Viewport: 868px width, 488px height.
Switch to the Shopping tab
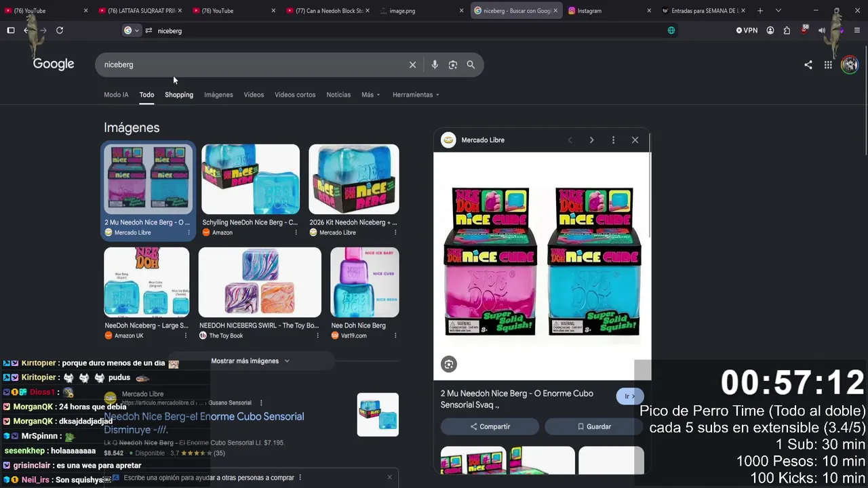point(179,95)
